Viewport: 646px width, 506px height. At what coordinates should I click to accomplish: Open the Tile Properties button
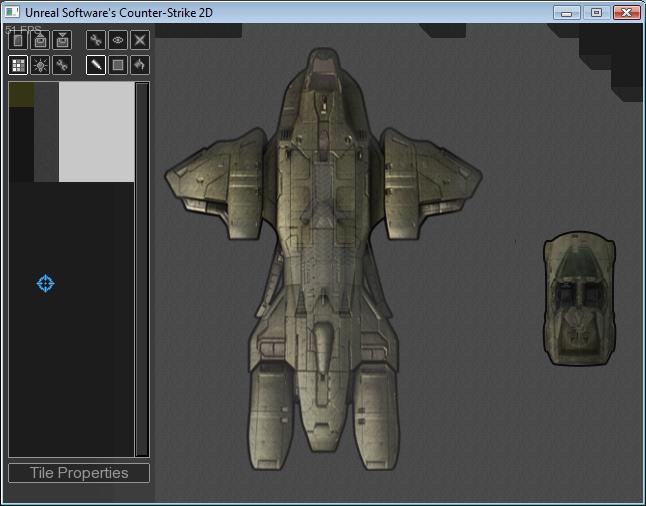(x=79, y=473)
